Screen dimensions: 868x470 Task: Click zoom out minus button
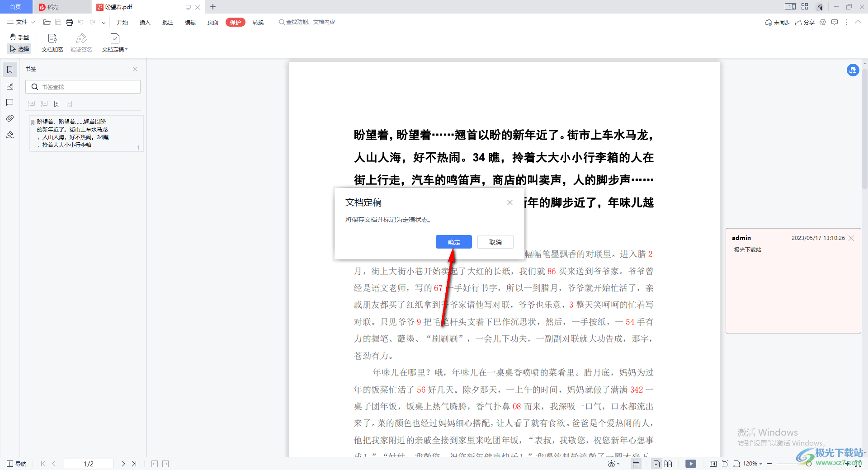tap(769, 464)
